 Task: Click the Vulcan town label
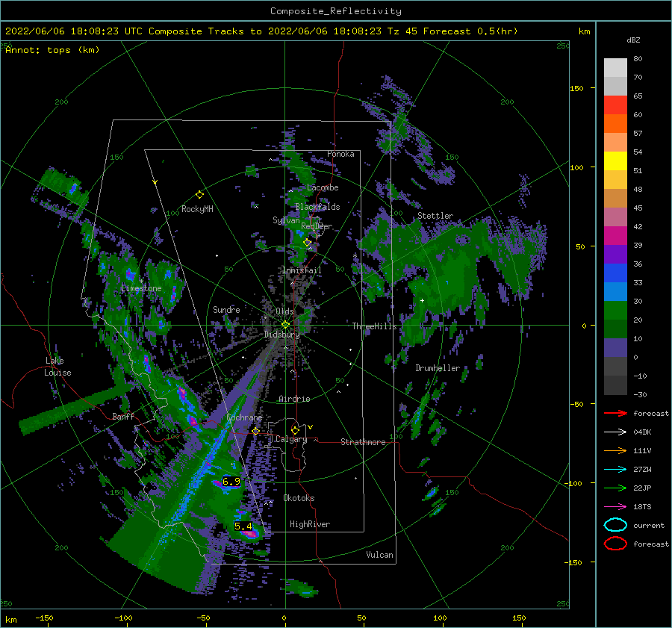click(x=380, y=555)
